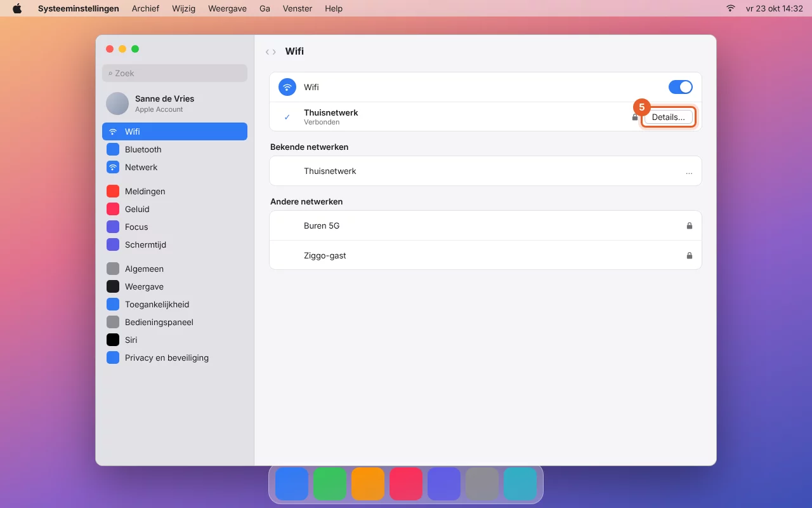This screenshot has width=812, height=508.
Task: Turn off the Wifi switch
Action: coord(681,87)
